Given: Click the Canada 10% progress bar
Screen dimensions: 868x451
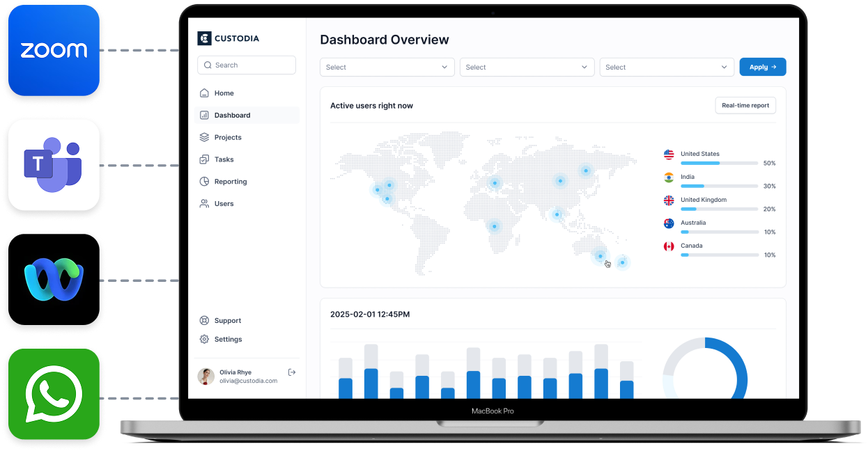Looking at the screenshot, I should 719,255.
